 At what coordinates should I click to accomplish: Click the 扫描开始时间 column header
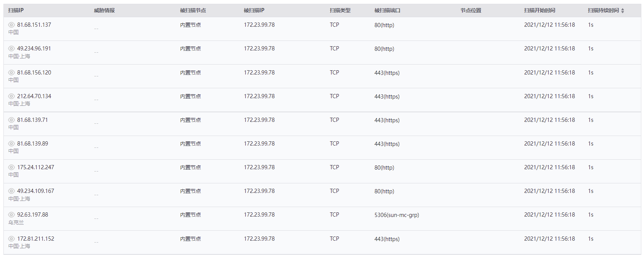[x=539, y=11]
